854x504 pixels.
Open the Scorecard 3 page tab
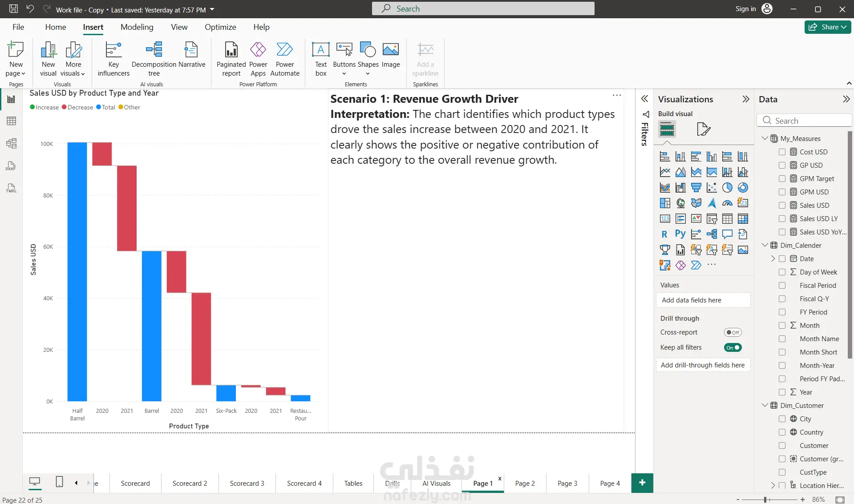(x=247, y=483)
